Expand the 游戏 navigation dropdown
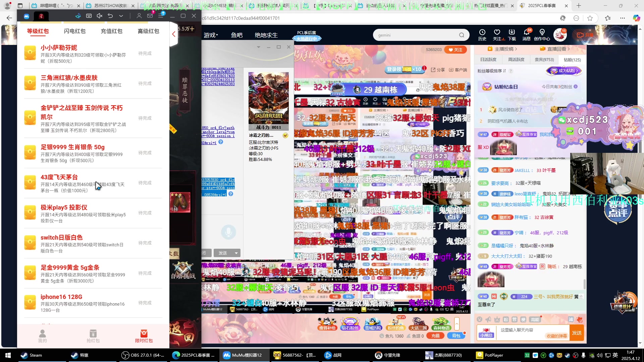 (211, 35)
